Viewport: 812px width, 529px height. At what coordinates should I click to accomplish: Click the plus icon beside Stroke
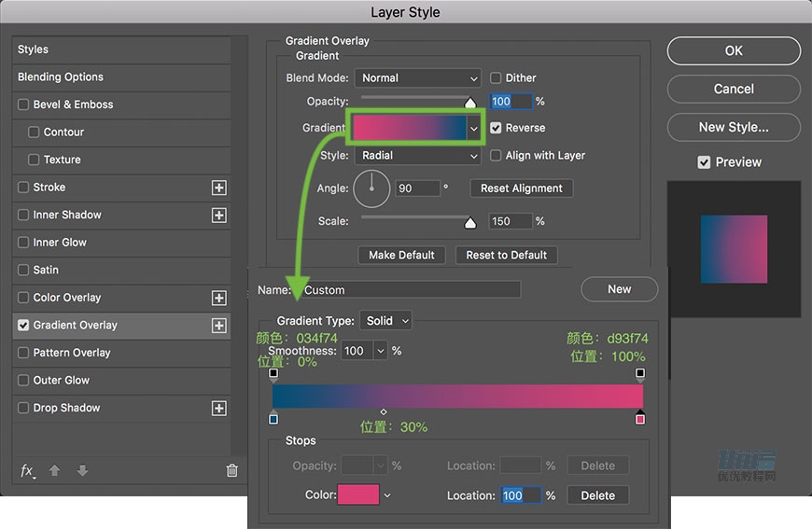(218, 188)
